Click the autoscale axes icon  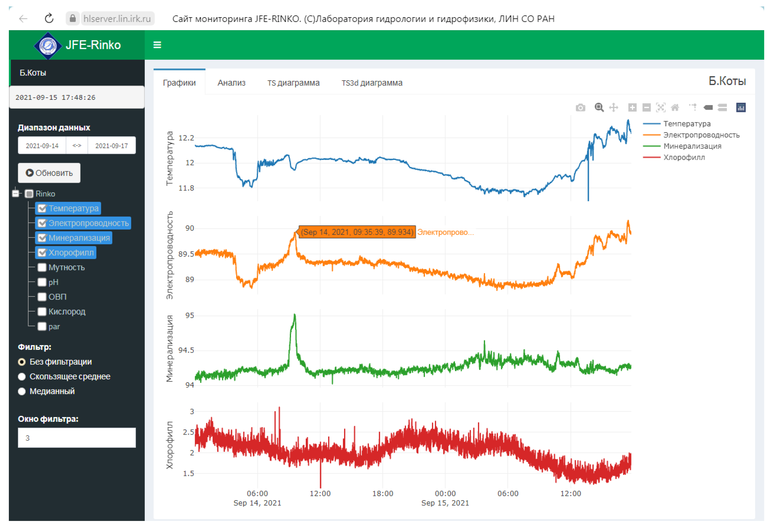click(660, 108)
